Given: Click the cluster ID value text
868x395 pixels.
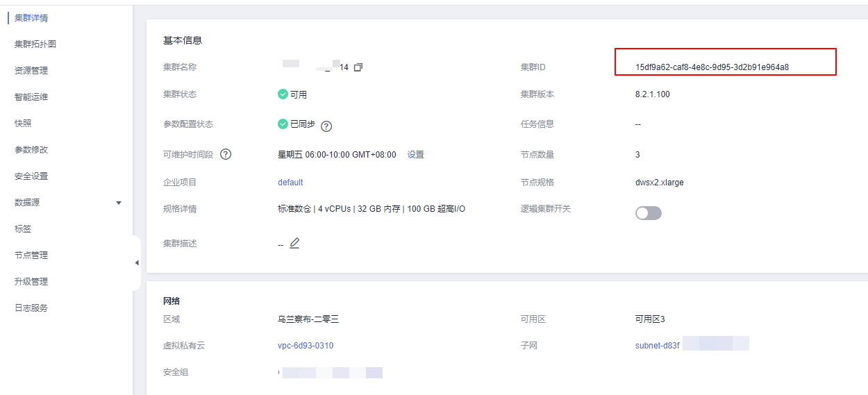Looking at the screenshot, I should 712,67.
